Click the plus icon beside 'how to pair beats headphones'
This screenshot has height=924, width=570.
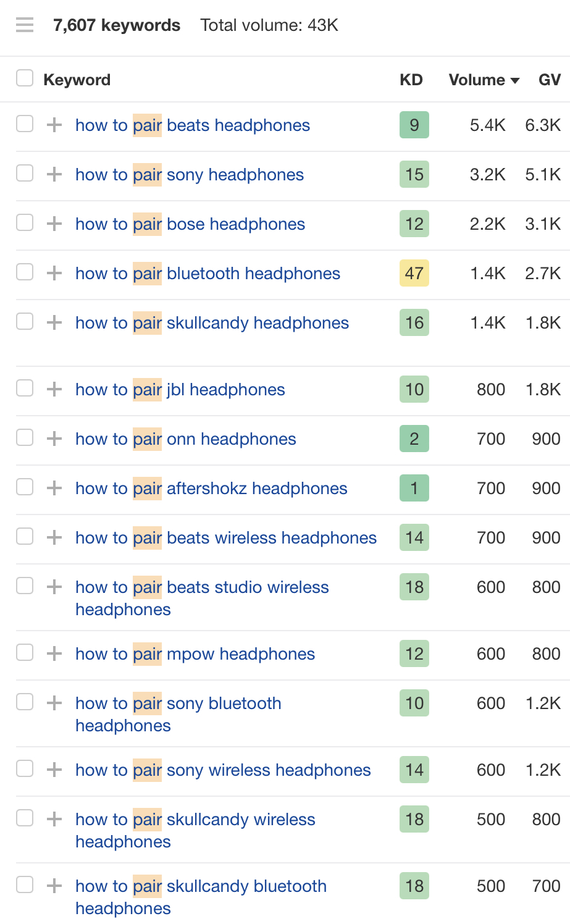[54, 125]
